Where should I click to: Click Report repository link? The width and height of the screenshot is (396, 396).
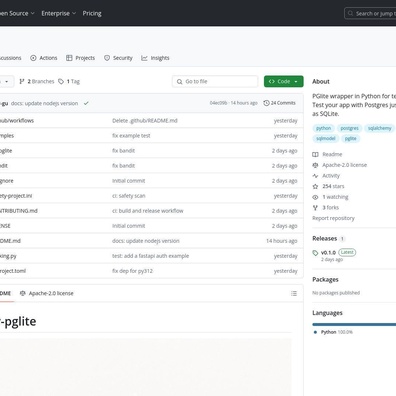pyautogui.click(x=333, y=218)
